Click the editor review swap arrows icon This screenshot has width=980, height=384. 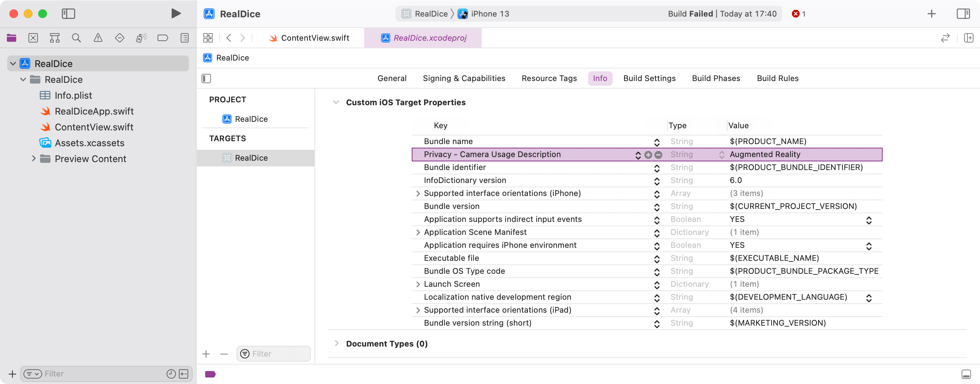coord(945,38)
